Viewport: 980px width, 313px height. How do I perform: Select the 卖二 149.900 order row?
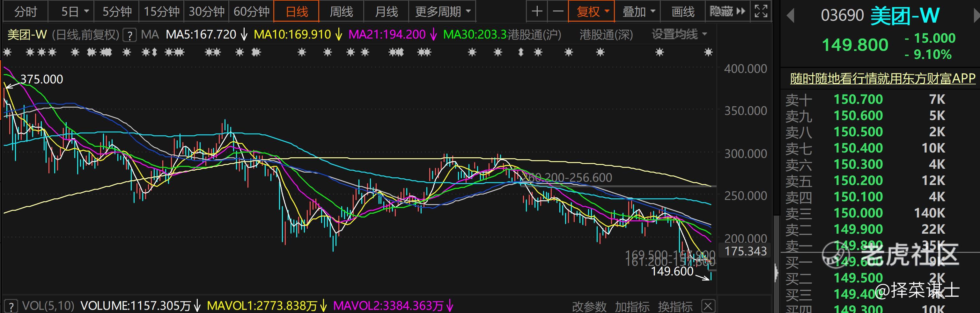click(880, 230)
